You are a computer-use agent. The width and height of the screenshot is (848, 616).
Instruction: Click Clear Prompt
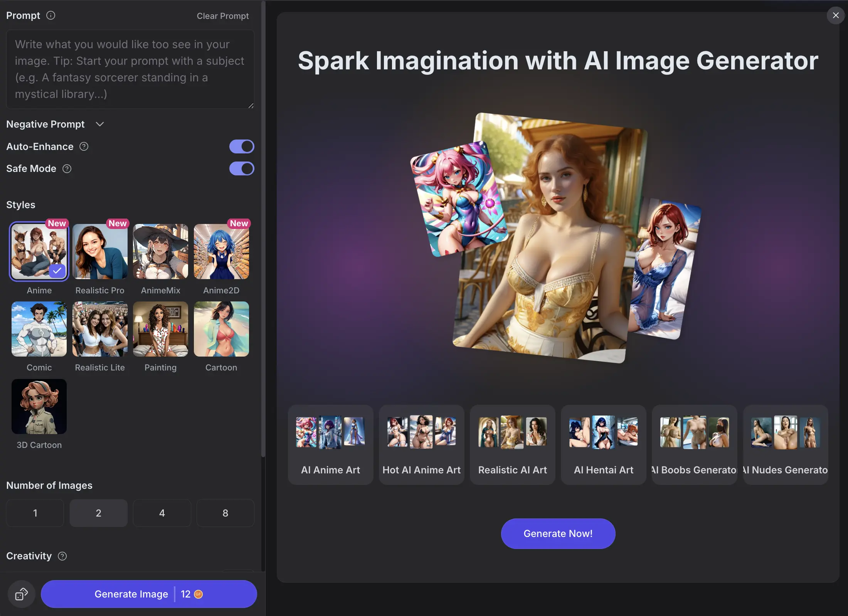click(222, 16)
